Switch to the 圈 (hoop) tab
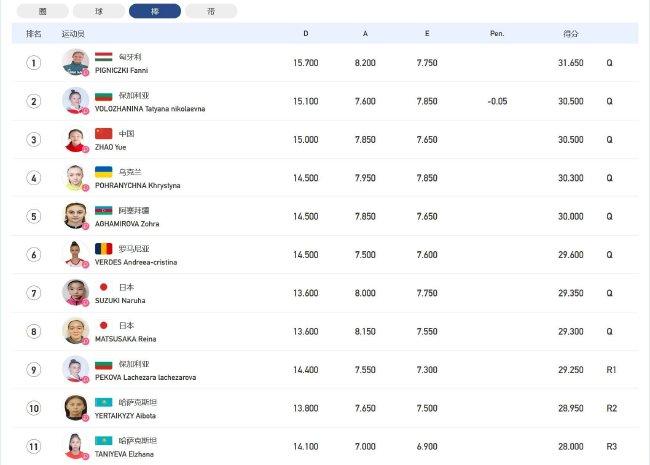The width and height of the screenshot is (650, 465). [x=43, y=11]
